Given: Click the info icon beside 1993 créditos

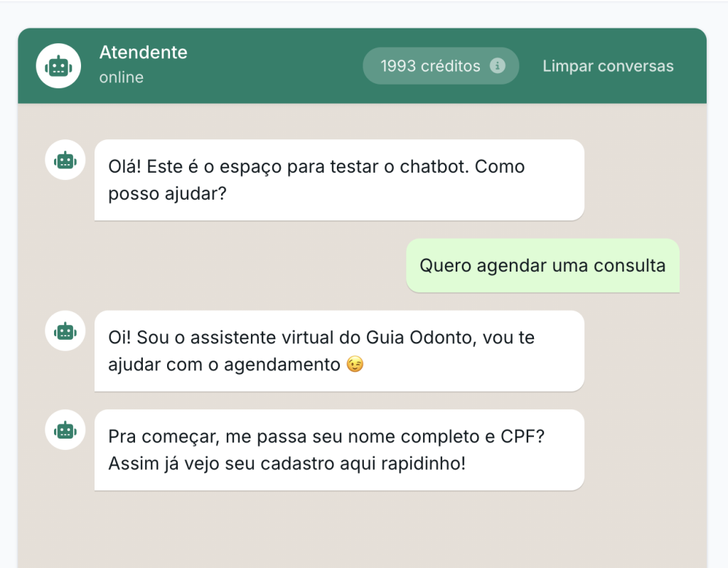Looking at the screenshot, I should (497, 66).
